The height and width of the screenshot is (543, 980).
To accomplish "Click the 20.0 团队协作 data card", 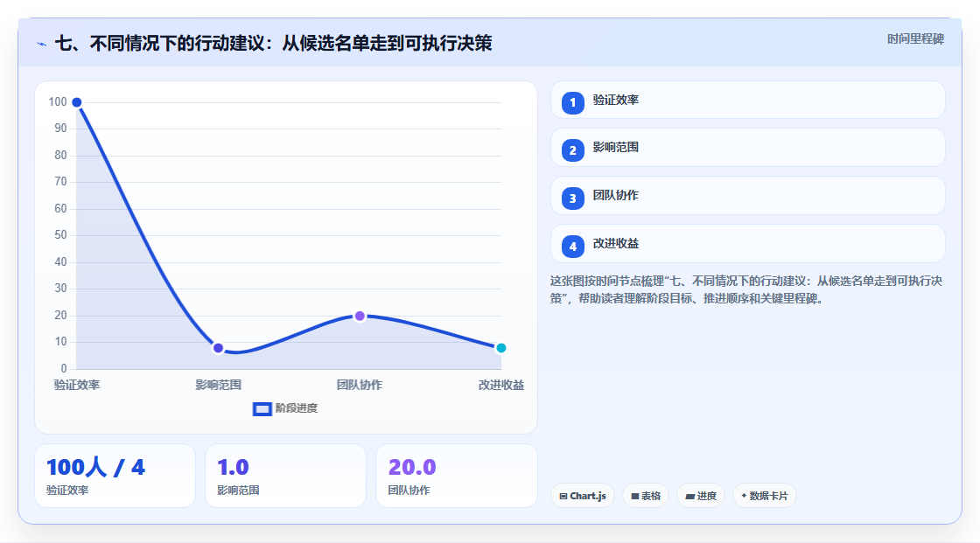I will (x=456, y=476).
